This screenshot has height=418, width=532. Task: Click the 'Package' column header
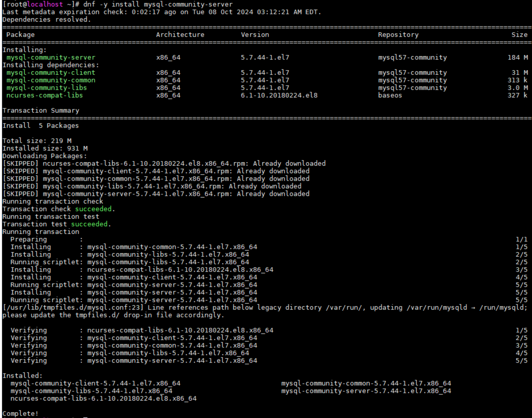point(20,35)
